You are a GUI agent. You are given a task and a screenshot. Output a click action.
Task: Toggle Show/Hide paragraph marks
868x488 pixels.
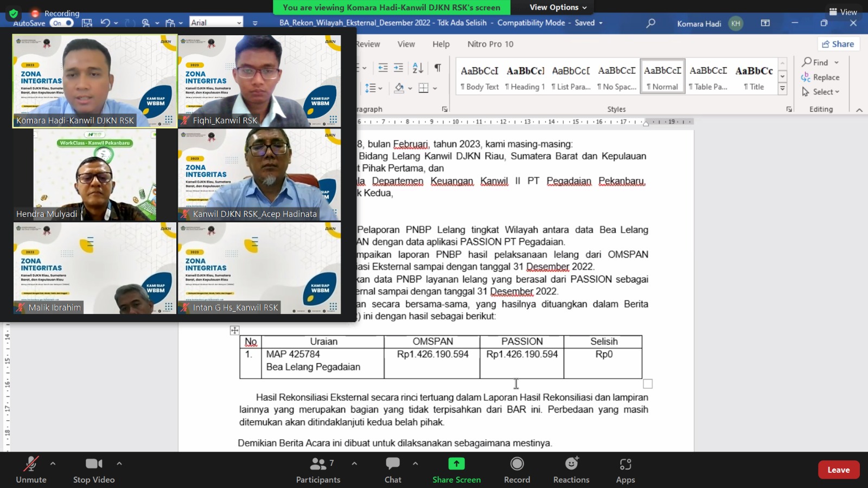(437, 68)
